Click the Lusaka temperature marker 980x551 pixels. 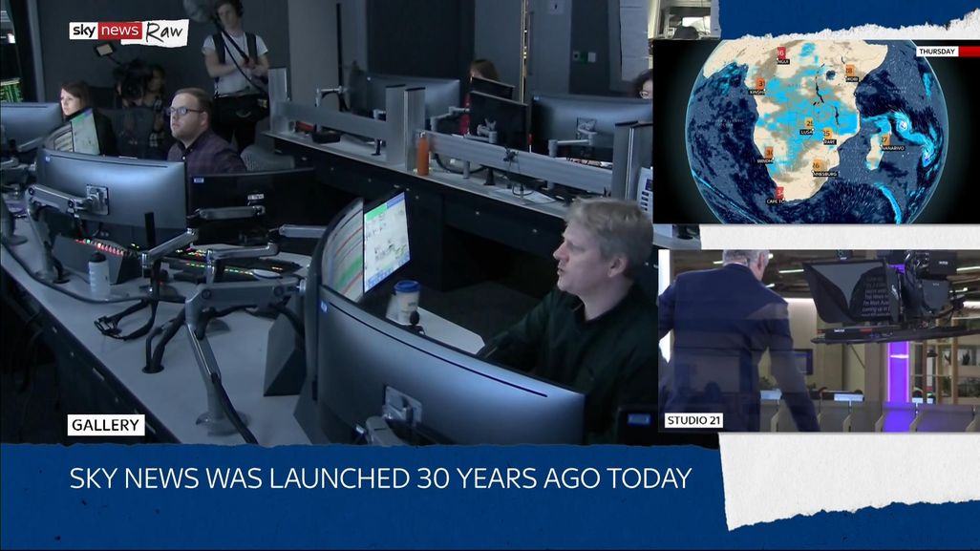pos(809,124)
